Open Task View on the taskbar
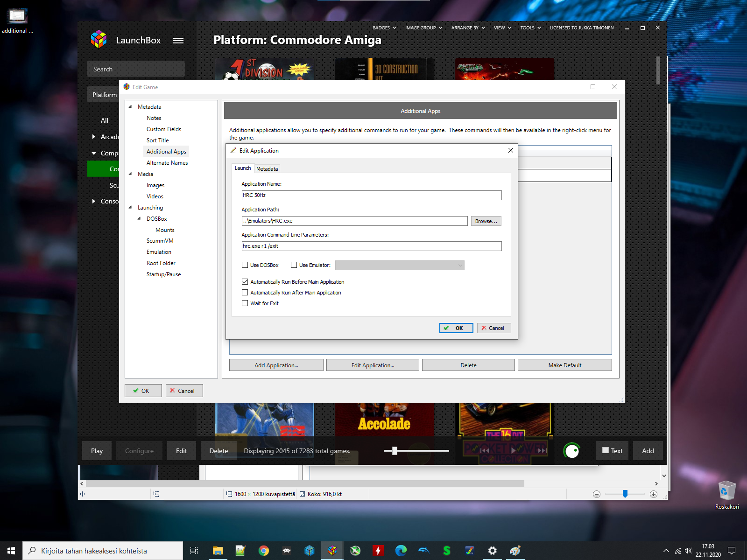 [195, 551]
